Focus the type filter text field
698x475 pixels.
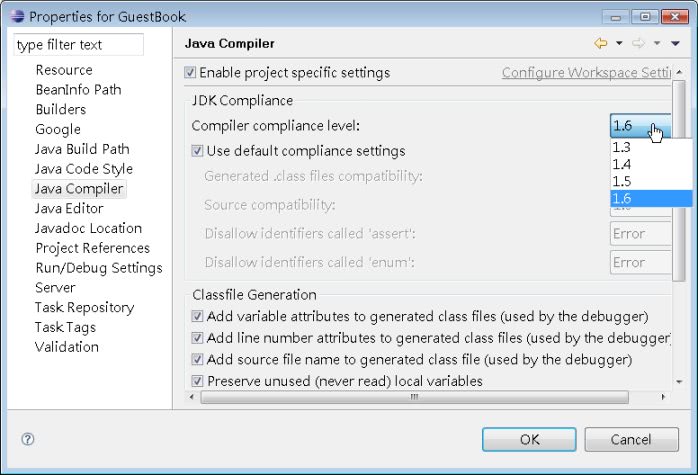pos(78,45)
